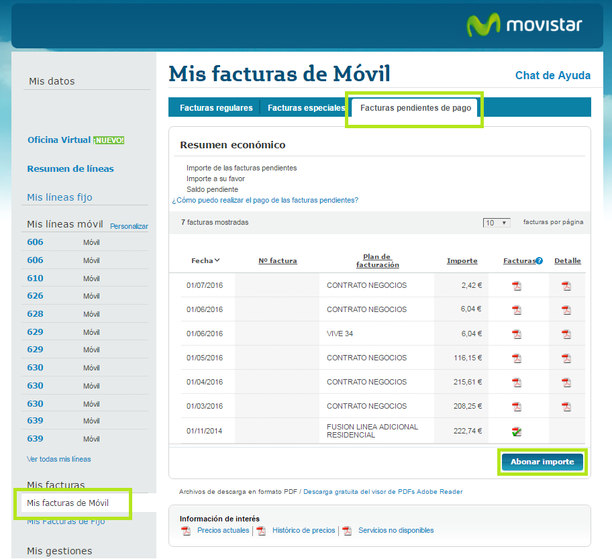Viewport: 612px width, 559px height.
Task: Open detail PDF for 01/07/2016 invoice
Action: 566,286
